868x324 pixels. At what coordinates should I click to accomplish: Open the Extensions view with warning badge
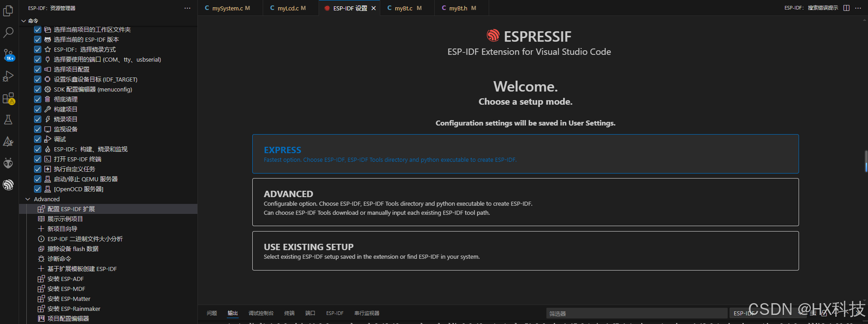tap(8, 98)
